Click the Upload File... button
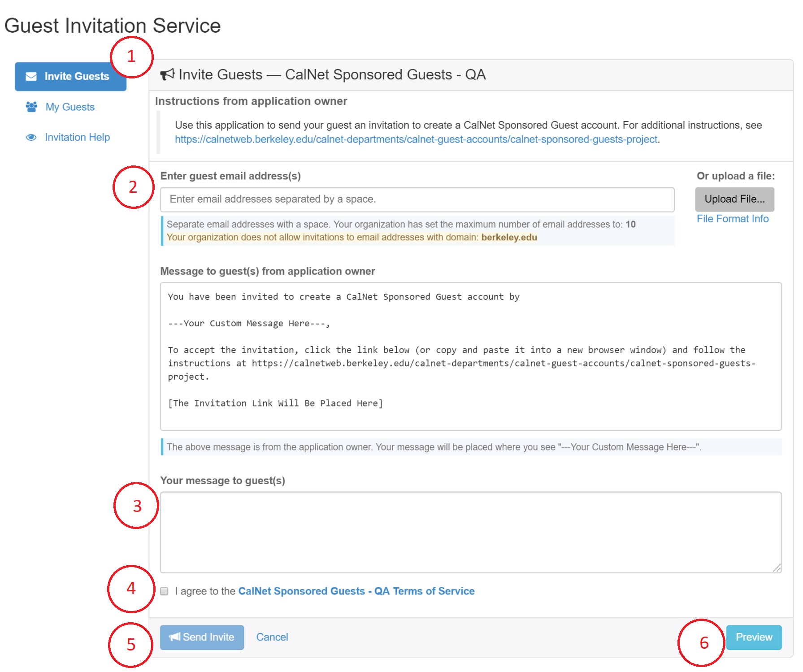Viewport: 803px width, 672px height. click(x=734, y=199)
